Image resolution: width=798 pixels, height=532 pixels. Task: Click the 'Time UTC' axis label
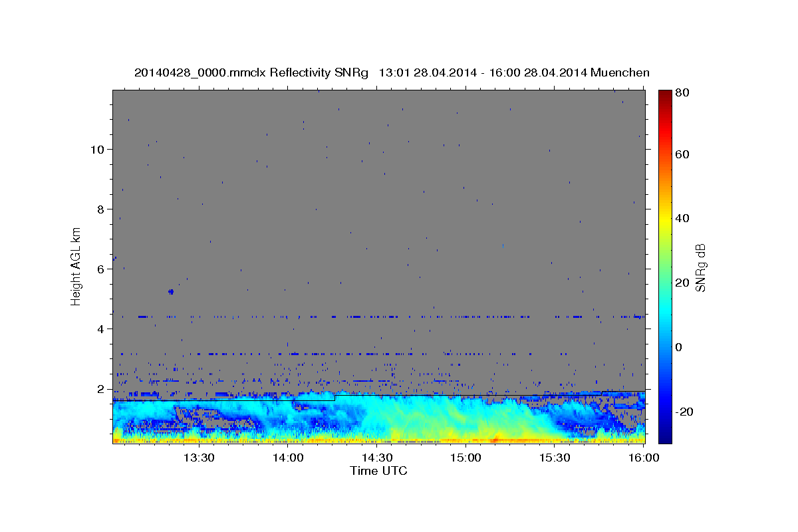pyautogui.click(x=378, y=471)
